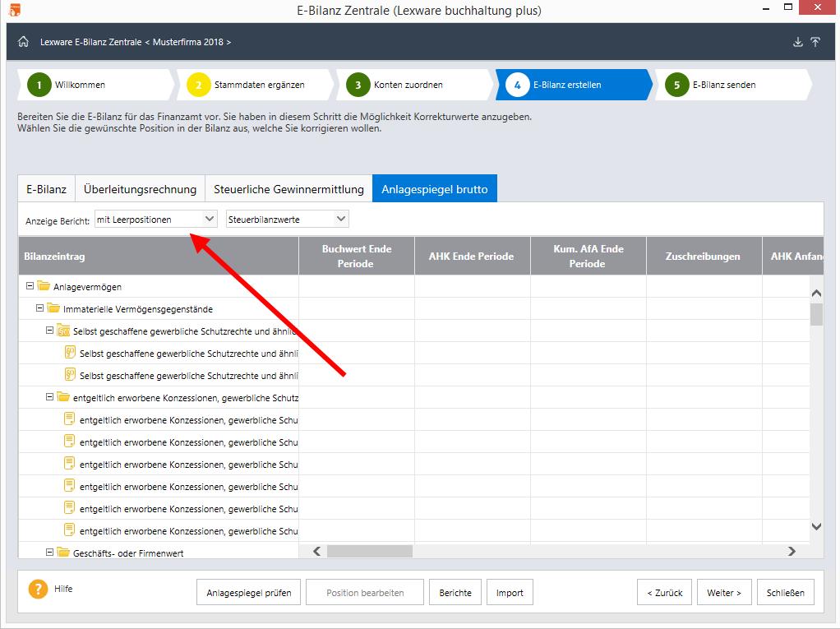This screenshot has width=840, height=629.
Task: Open Steuerliche Gewinnermittlung tab
Action: [x=288, y=188]
